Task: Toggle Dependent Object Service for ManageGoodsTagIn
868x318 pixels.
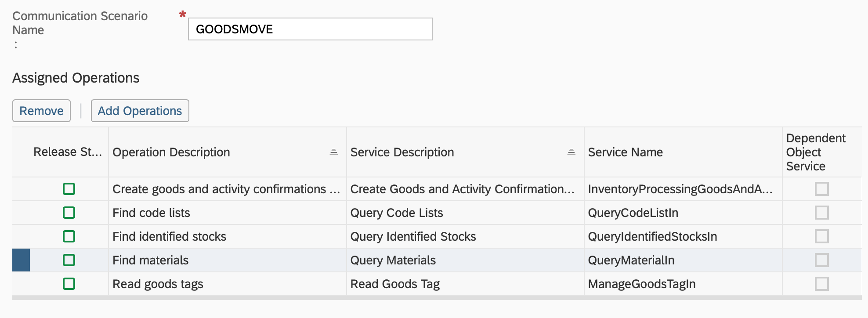Action: click(x=821, y=284)
